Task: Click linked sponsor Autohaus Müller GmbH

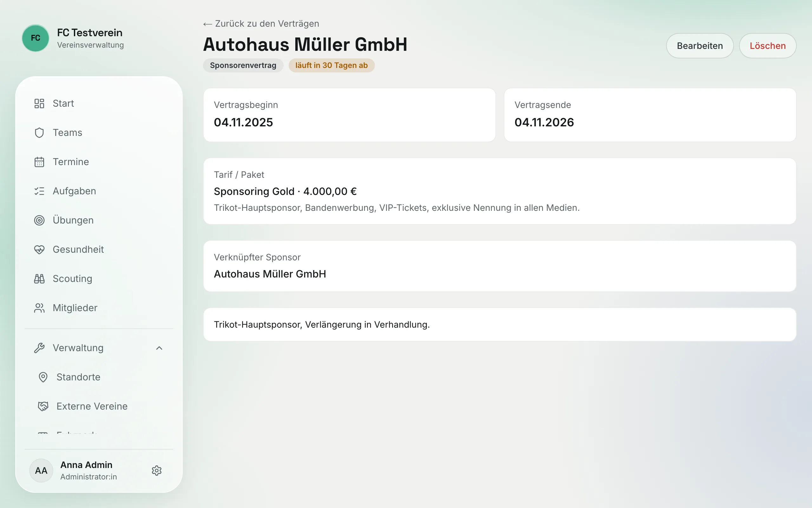Action: 270,274
